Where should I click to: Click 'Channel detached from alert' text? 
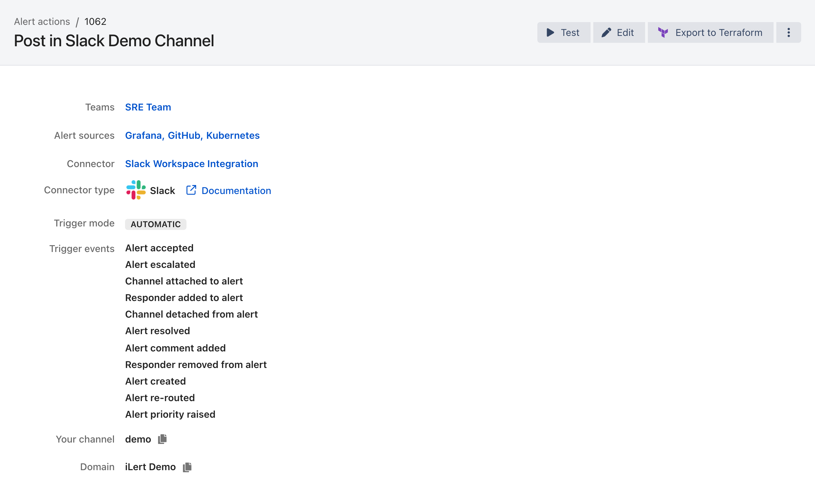point(191,314)
